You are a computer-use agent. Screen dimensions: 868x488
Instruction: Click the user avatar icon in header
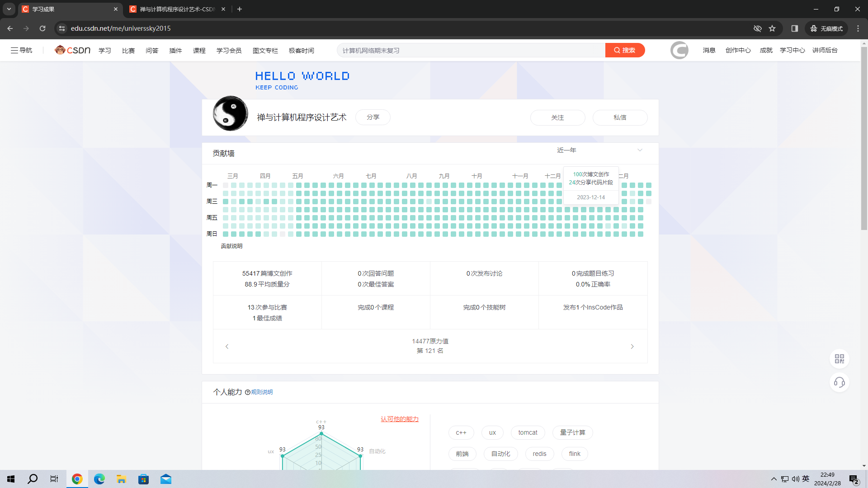[679, 50]
